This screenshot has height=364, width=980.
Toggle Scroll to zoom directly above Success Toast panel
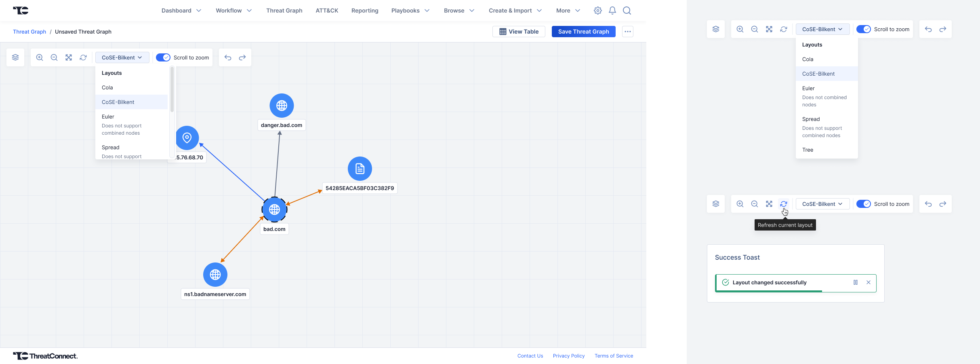(x=864, y=204)
